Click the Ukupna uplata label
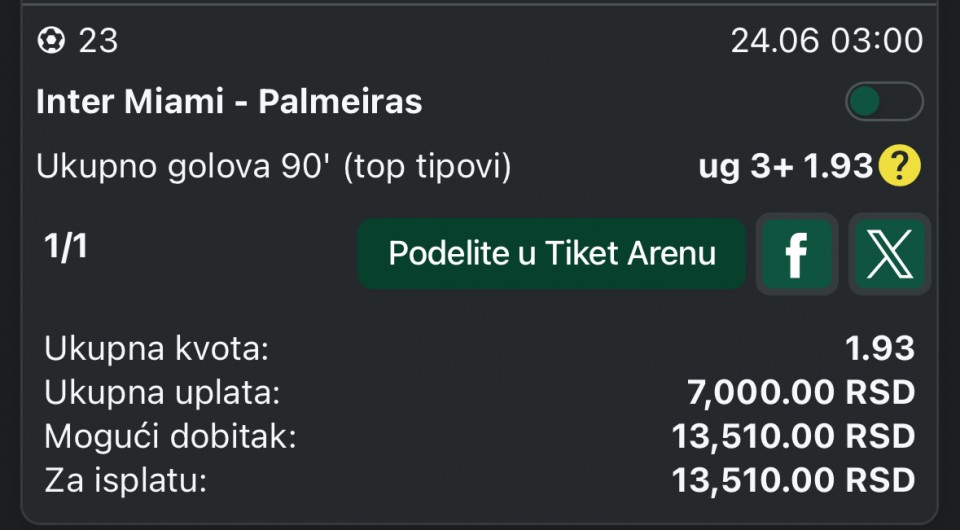The image size is (960, 530). click(162, 393)
